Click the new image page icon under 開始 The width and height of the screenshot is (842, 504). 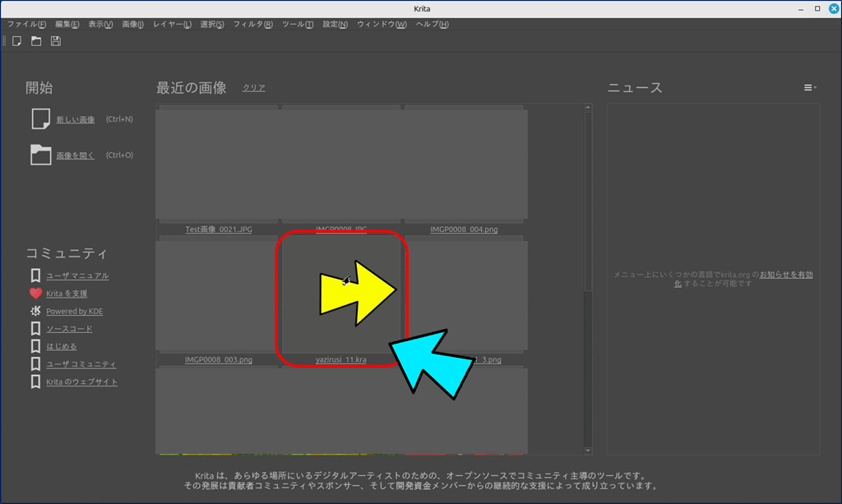coord(40,119)
